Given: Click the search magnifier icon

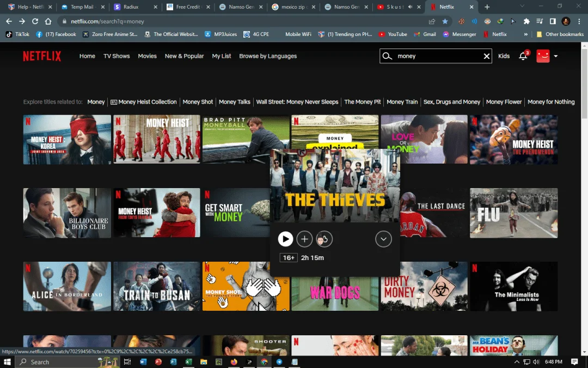Looking at the screenshot, I should (387, 56).
